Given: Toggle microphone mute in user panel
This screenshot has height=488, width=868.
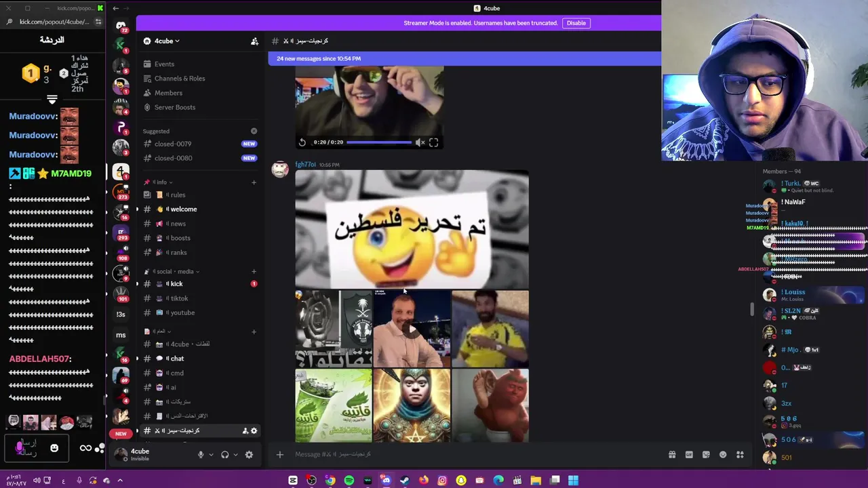Looking at the screenshot, I should [201, 455].
